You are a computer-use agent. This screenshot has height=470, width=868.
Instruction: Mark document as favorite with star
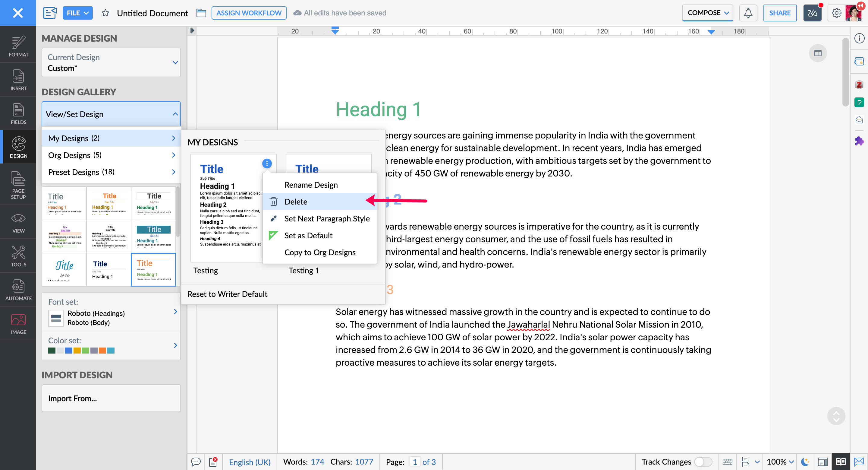tap(105, 13)
